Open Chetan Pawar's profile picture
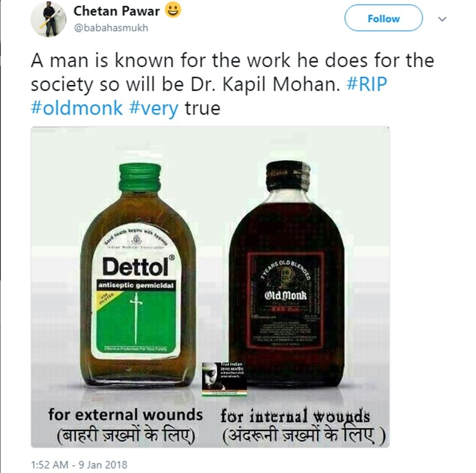The height and width of the screenshot is (473, 476). (49, 18)
